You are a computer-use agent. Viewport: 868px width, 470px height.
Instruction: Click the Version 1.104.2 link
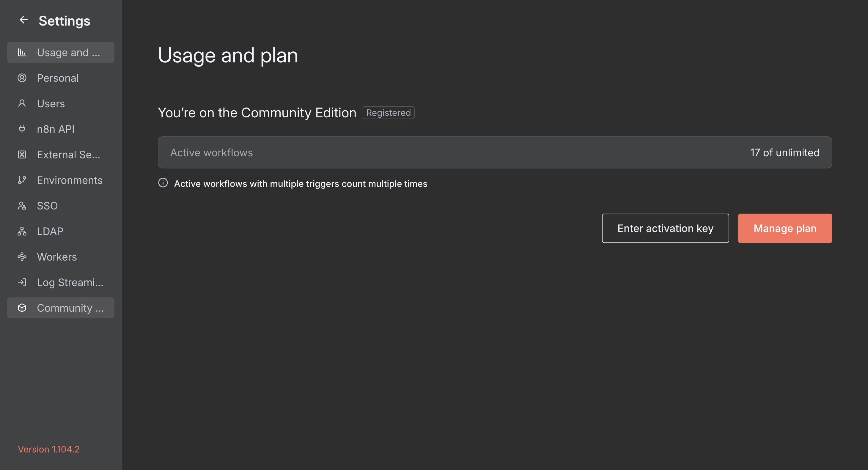pyautogui.click(x=48, y=449)
